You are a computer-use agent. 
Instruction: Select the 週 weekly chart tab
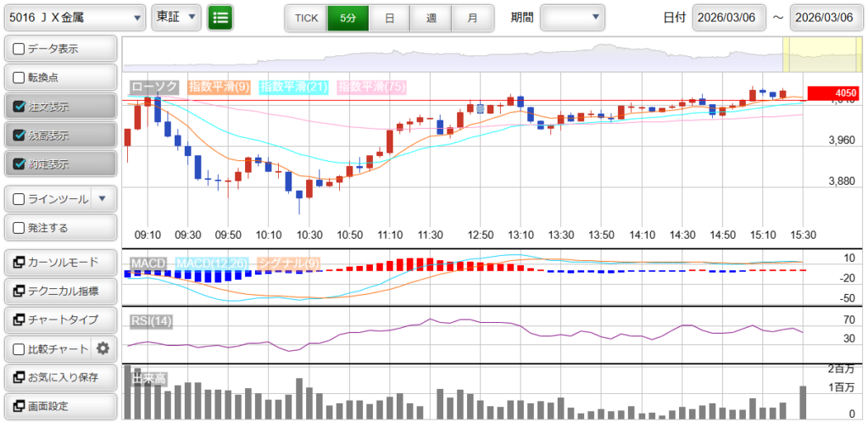(x=431, y=18)
